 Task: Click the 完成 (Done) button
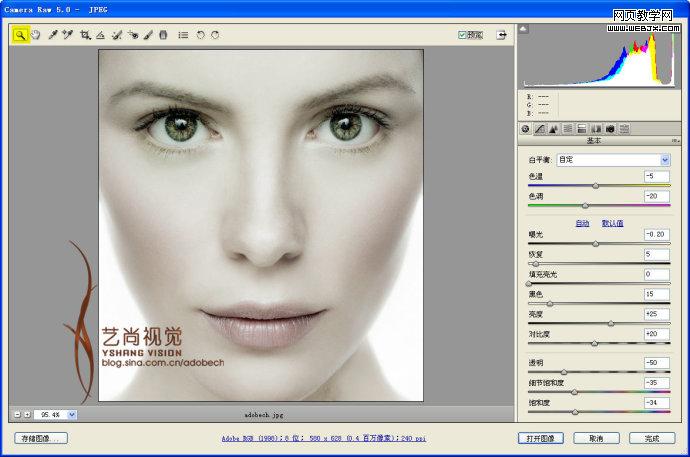652,439
